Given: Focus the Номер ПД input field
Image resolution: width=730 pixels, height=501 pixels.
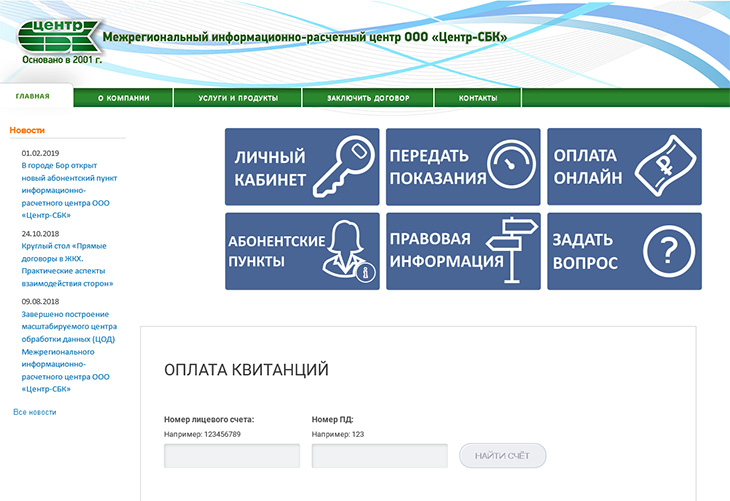Looking at the screenshot, I should (379, 456).
